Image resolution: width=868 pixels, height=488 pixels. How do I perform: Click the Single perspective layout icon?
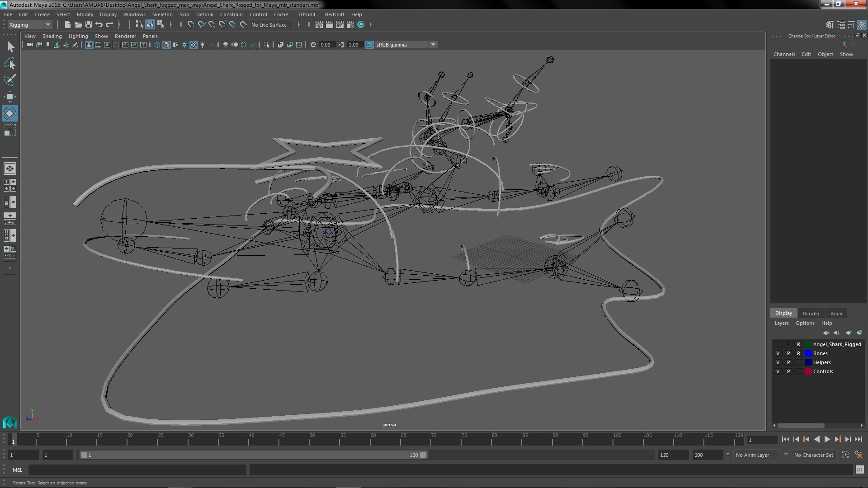10,169
